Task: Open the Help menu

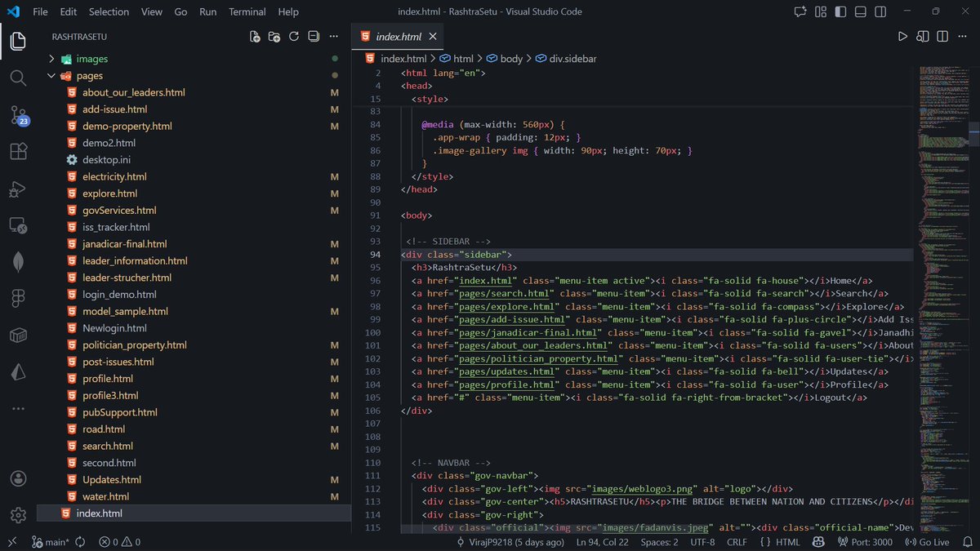Action: (x=288, y=12)
